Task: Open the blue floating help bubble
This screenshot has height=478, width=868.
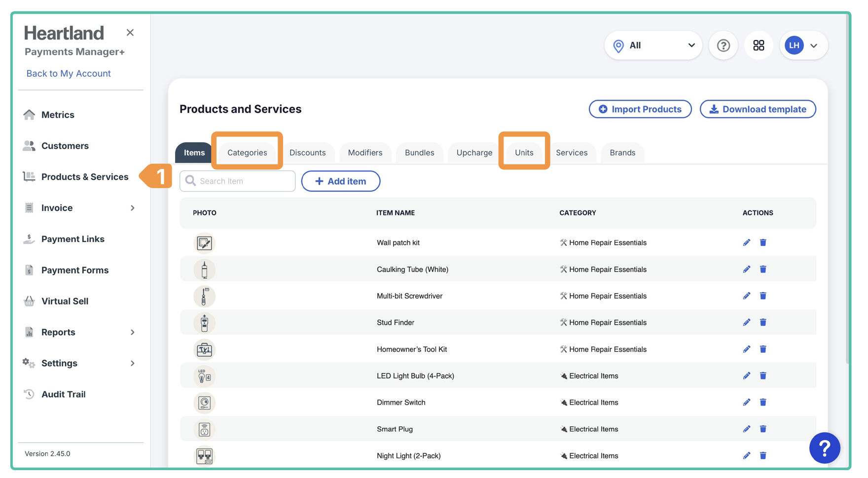Action: (x=824, y=448)
